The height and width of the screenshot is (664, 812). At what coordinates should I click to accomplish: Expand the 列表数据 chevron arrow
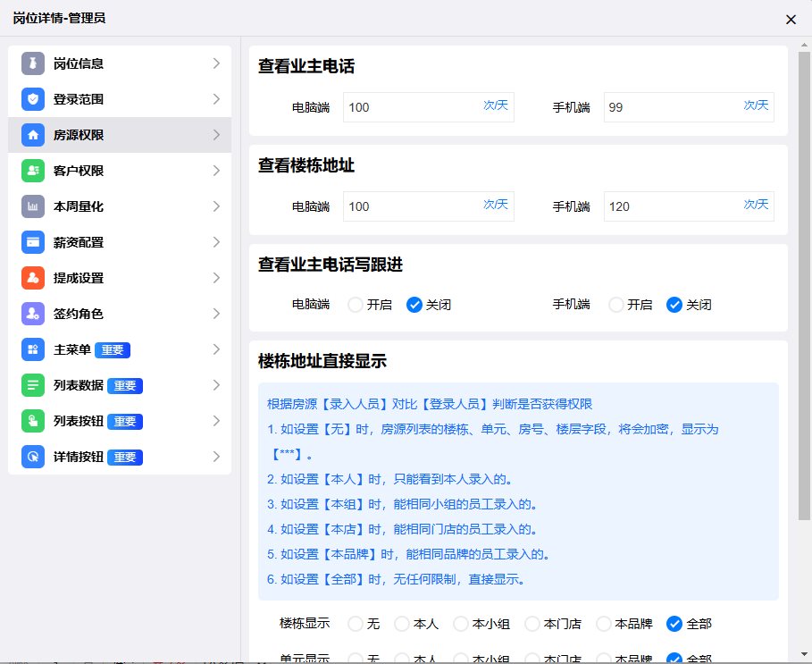pyautogui.click(x=216, y=385)
